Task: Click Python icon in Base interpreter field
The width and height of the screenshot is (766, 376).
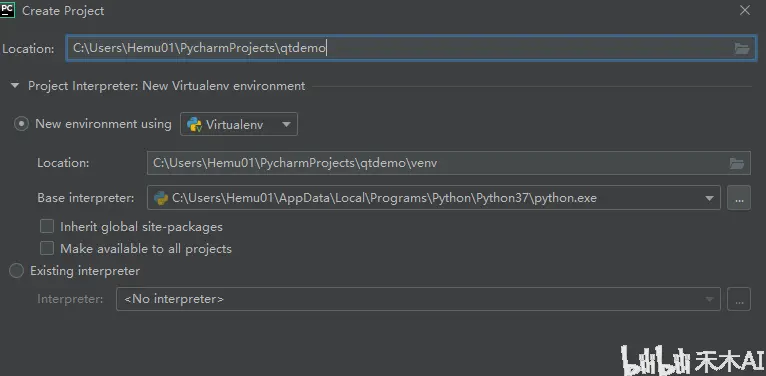Action: pyautogui.click(x=161, y=198)
